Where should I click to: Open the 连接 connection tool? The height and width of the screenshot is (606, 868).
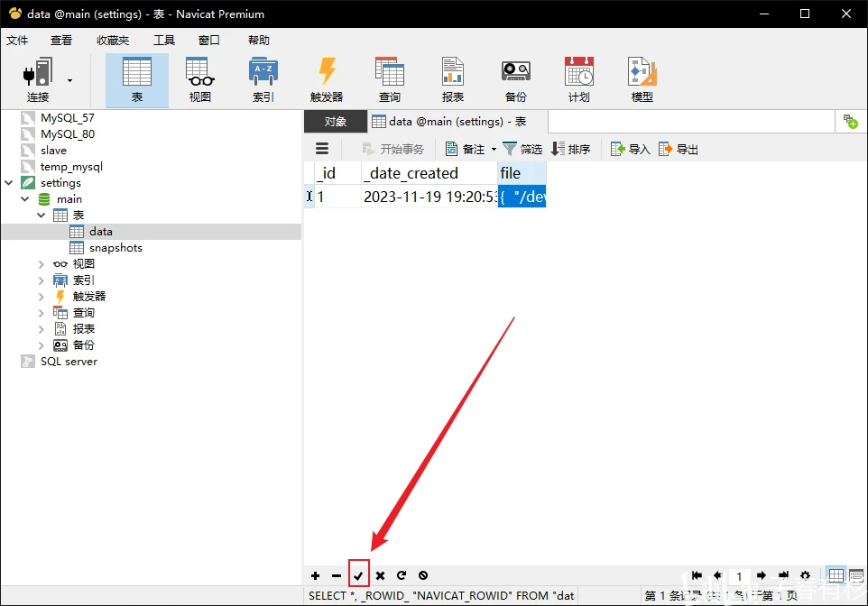pos(38,79)
